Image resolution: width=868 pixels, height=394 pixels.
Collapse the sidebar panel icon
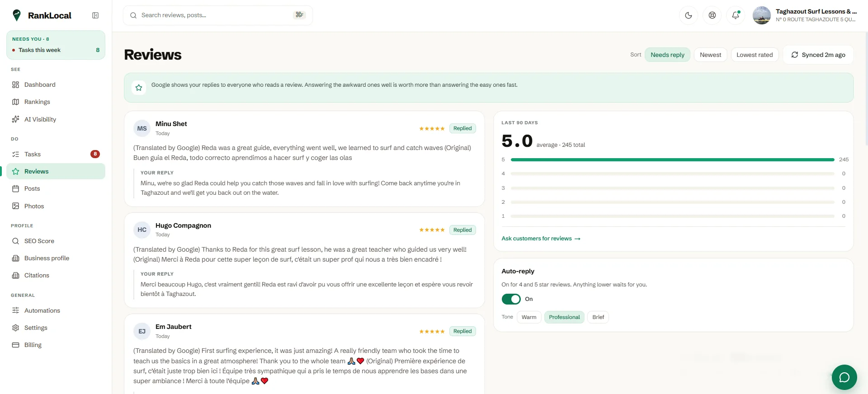tap(95, 15)
